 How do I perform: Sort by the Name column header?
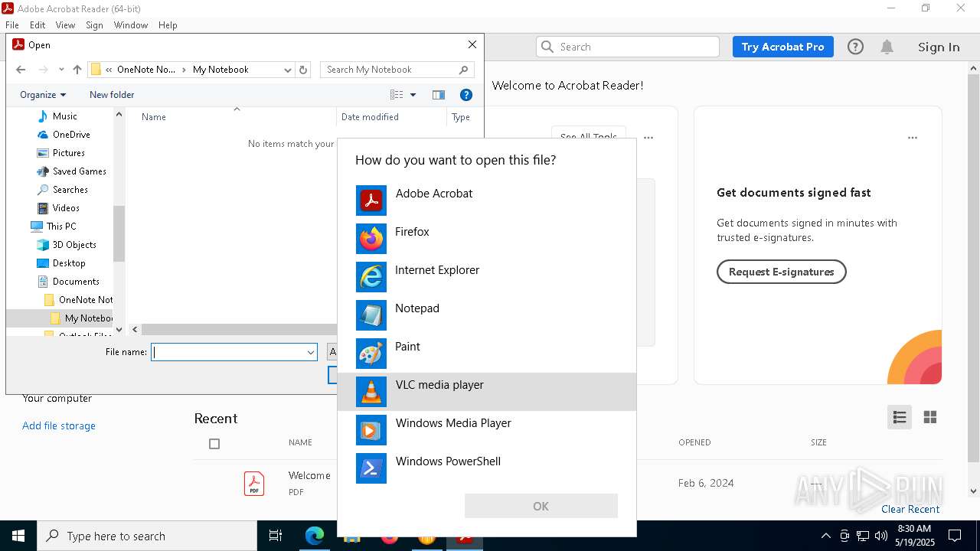pos(153,117)
